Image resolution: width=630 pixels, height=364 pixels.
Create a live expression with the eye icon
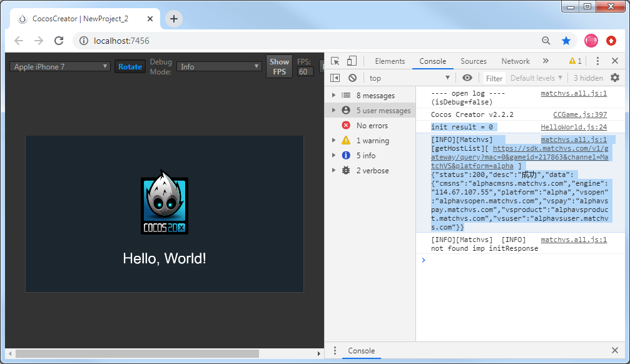(x=467, y=78)
